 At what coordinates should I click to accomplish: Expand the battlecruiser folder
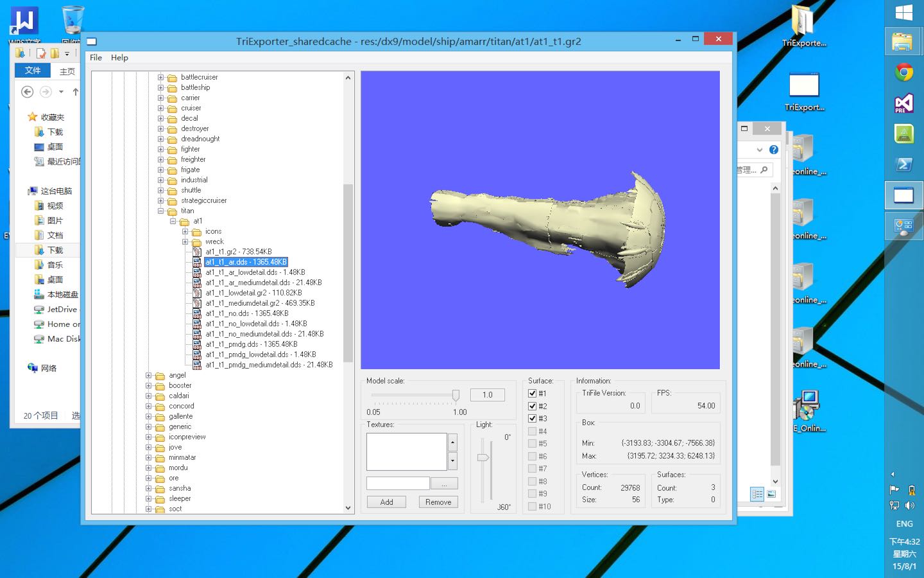click(161, 77)
